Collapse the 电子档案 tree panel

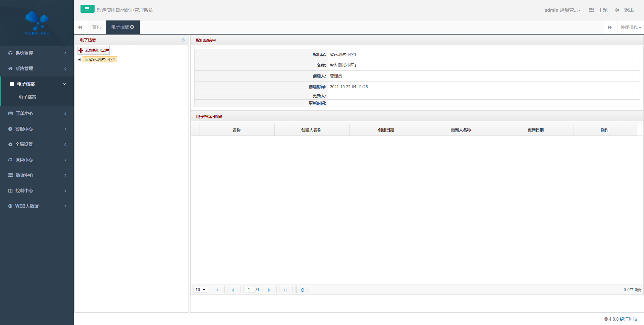coord(183,40)
